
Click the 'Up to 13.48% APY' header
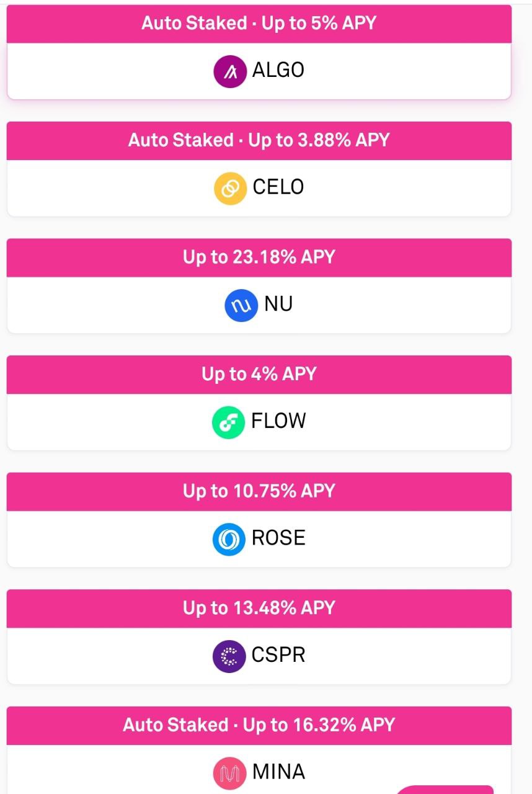pos(259,609)
